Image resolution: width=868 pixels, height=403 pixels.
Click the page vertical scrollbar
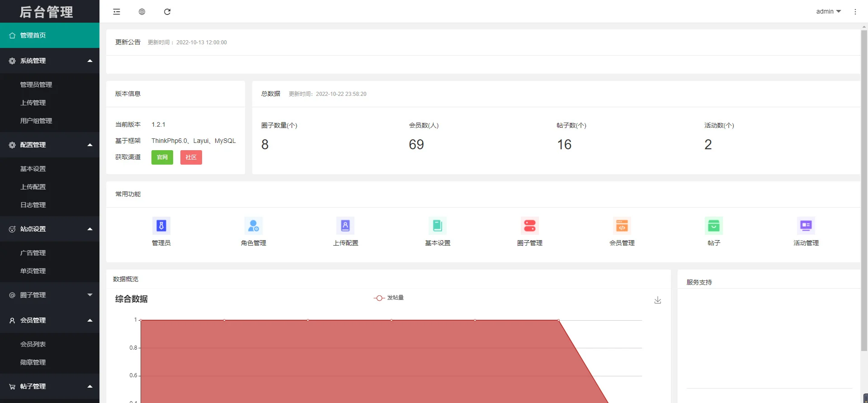click(x=864, y=190)
